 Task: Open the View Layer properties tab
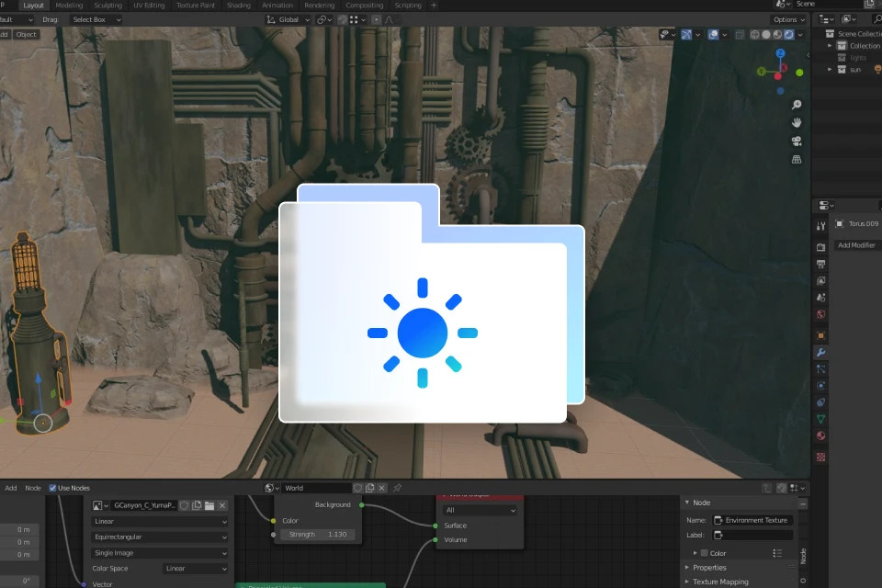[x=820, y=281]
